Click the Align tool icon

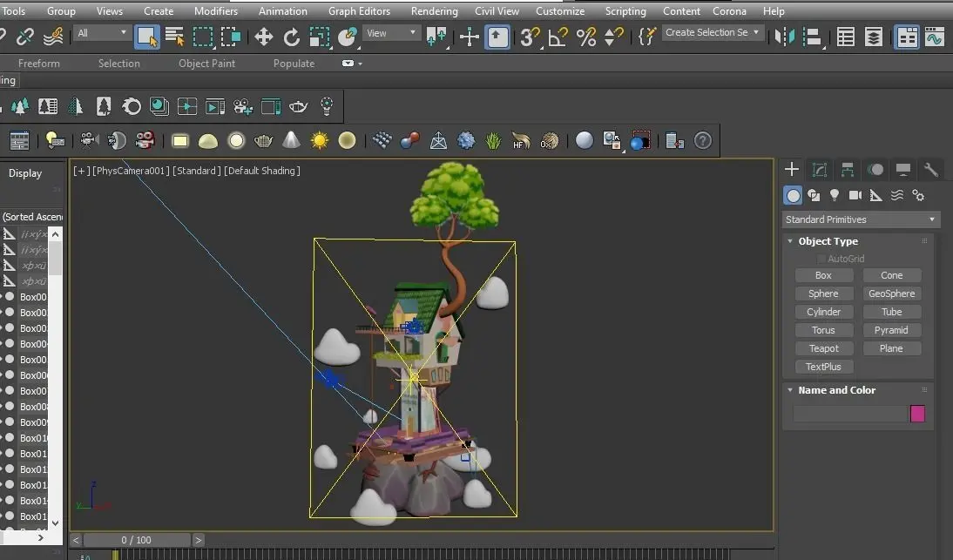(812, 37)
